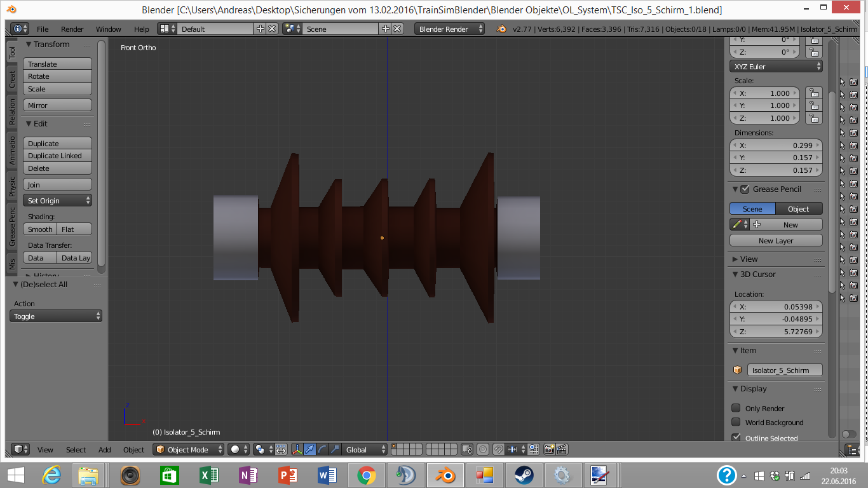Click the New Layer button
868x488 pixels.
pyautogui.click(x=776, y=241)
